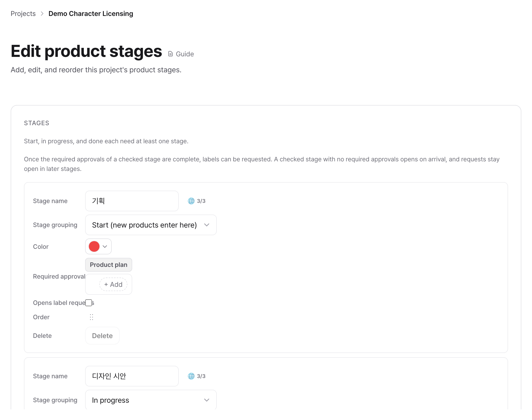
Task: Go back to Projects breadcrumb
Action: coord(23,14)
